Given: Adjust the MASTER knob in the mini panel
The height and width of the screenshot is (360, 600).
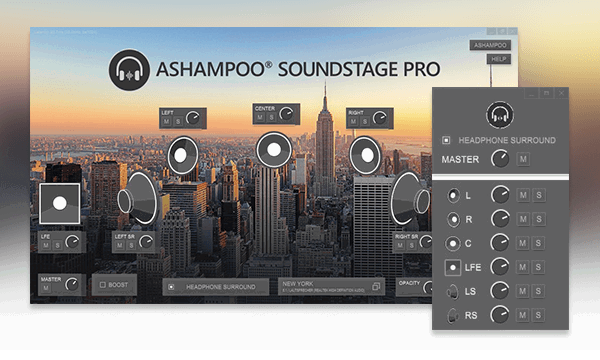Looking at the screenshot, I should 500,158.
